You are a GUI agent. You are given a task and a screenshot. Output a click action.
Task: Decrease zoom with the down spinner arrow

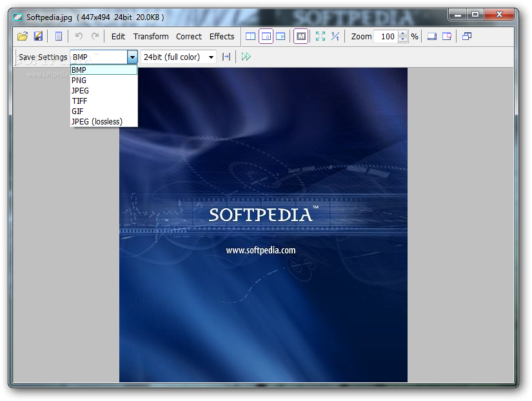click(403, 39)
